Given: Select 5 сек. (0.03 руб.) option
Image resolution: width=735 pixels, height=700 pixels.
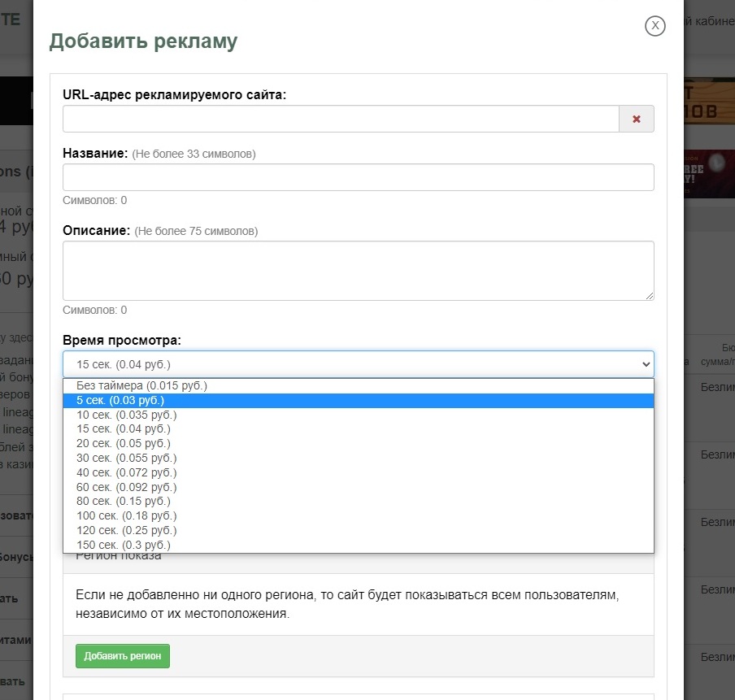Looking at the screenshot, I should pos(120,400).
